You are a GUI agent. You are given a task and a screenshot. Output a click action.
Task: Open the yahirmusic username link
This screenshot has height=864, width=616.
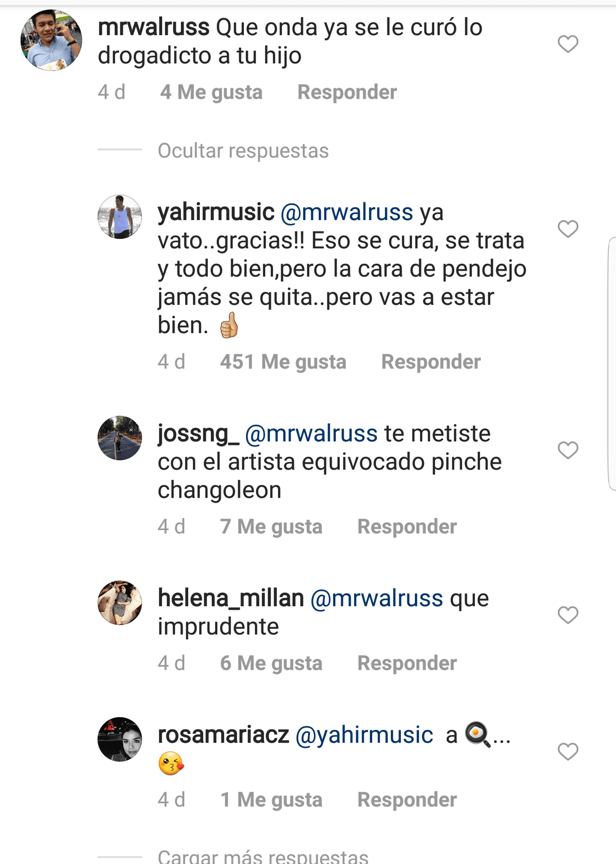tap(216, 212)
